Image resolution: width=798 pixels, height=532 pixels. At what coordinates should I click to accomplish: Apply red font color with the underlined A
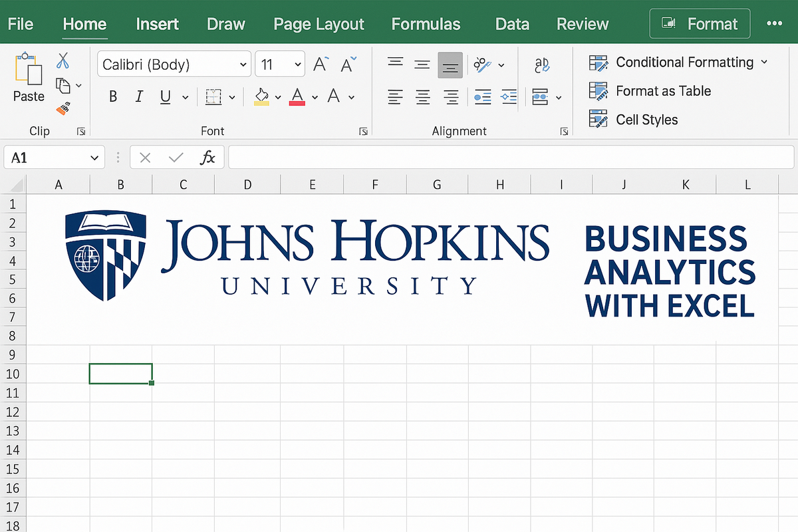297,97
